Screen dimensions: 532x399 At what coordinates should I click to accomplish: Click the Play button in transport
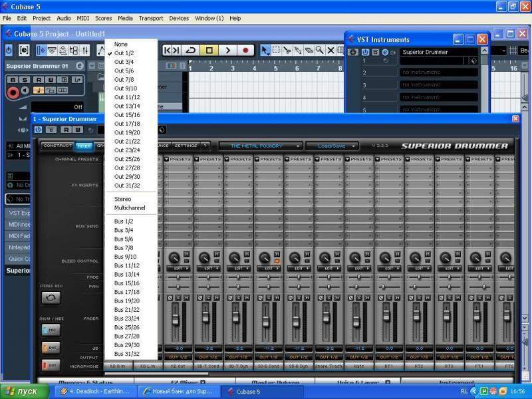(227, 50)
